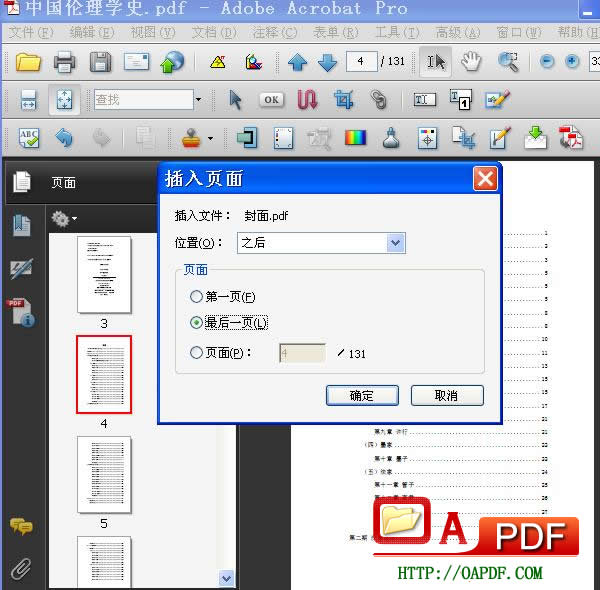The width and height of the screenshot is (600, 590).
Task: Open the 编辑 menu
Action: point(92,33)
